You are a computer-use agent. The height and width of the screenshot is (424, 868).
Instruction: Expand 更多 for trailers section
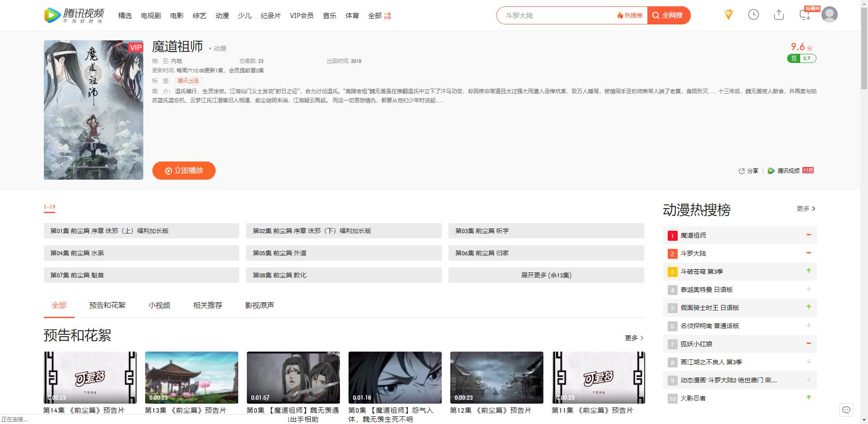pos(634,338)
